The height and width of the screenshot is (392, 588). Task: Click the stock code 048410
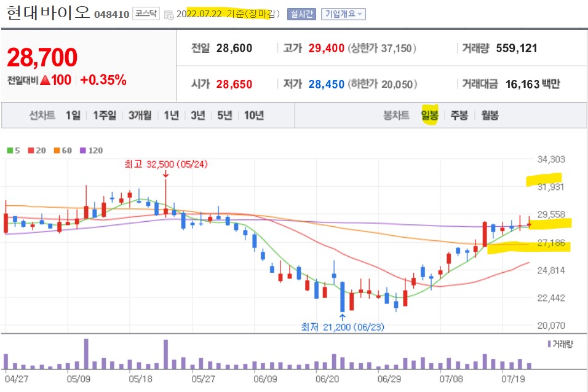[x=112, y=15]
